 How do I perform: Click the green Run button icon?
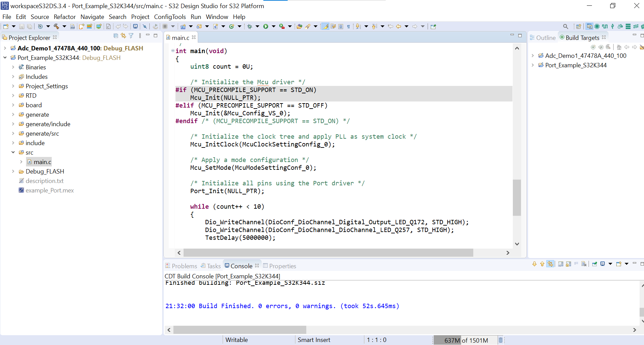[x=266, y=26]
